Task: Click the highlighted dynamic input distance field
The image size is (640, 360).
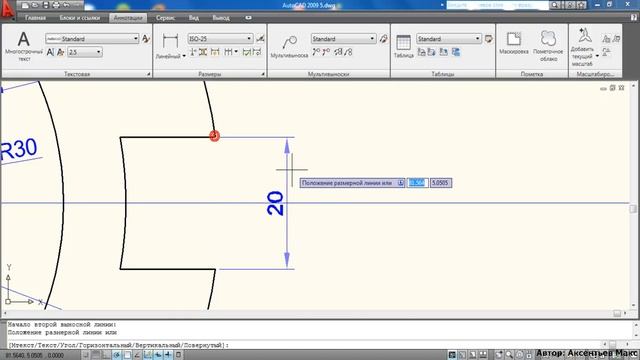Action: click(417, 183)
